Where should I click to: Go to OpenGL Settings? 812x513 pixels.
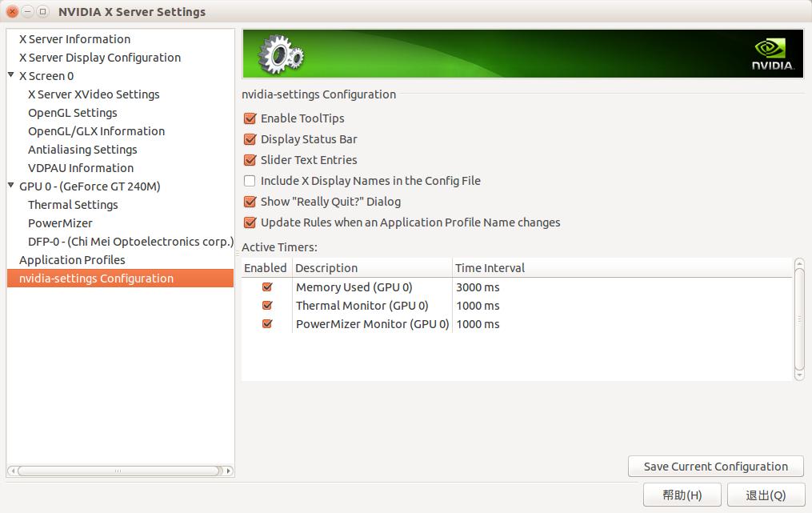(73, 113)
